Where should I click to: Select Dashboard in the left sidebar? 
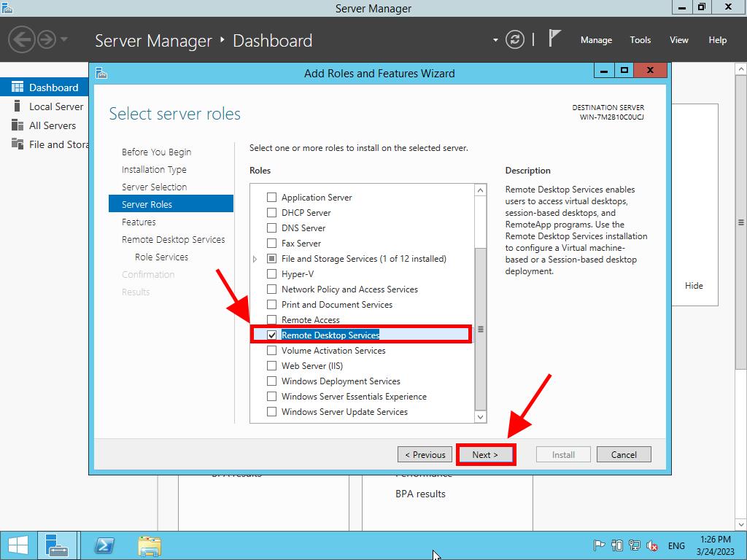44,87
